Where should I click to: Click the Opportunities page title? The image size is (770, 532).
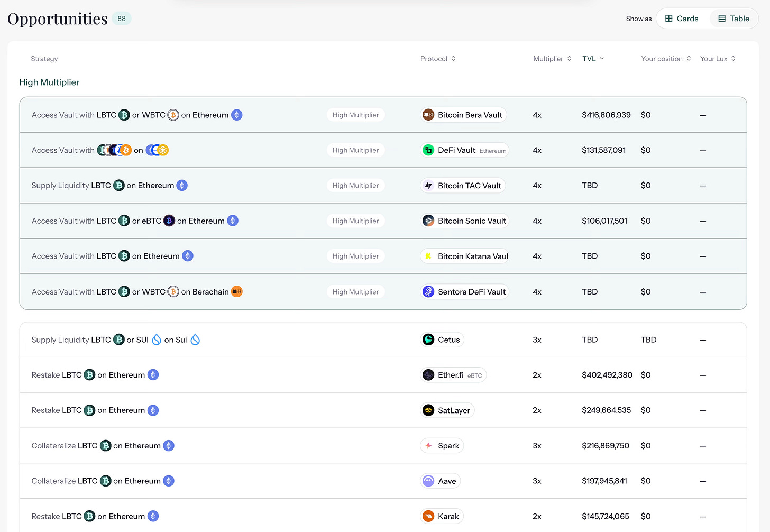tap(58, 19)
